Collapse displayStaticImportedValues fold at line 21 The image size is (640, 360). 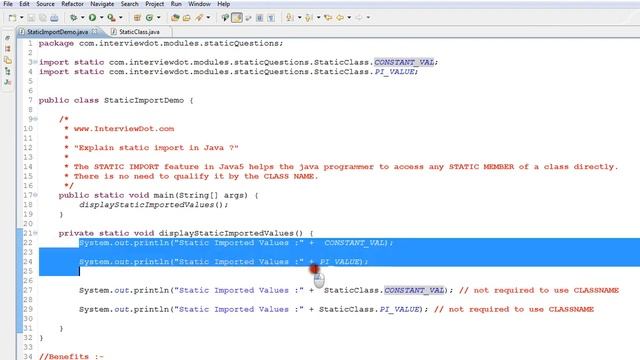click(x=35, y=233)
